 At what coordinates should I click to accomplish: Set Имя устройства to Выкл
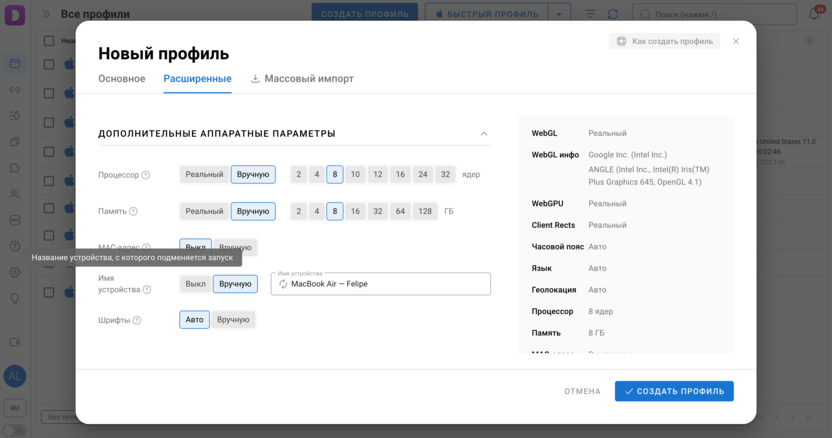coord(195,284)
